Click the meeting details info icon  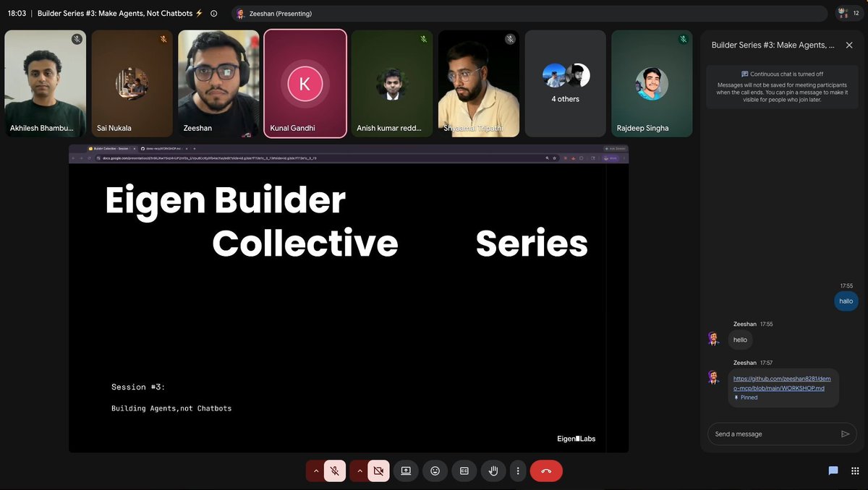coord(213,13)
